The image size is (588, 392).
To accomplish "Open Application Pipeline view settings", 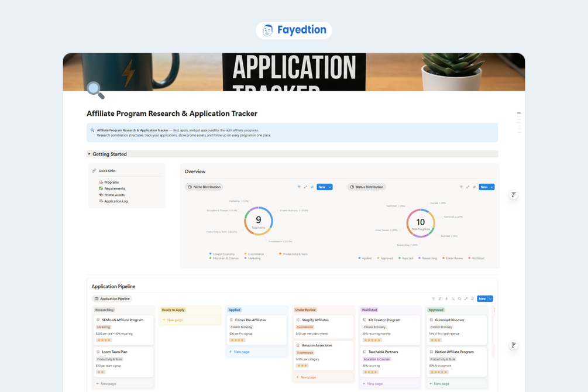I will click(x=472, y=299).
